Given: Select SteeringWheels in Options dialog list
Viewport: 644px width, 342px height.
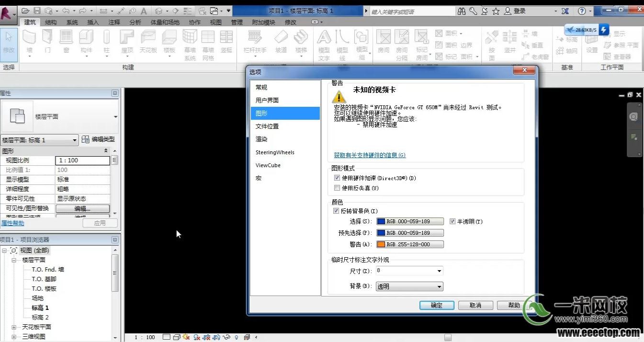Looking at the screenshot, I should tap(285, 152).
